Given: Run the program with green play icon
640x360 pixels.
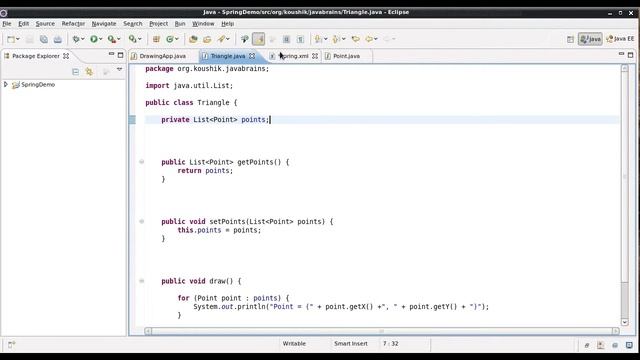Looking at the screenshot, I should tap(94, 39).
